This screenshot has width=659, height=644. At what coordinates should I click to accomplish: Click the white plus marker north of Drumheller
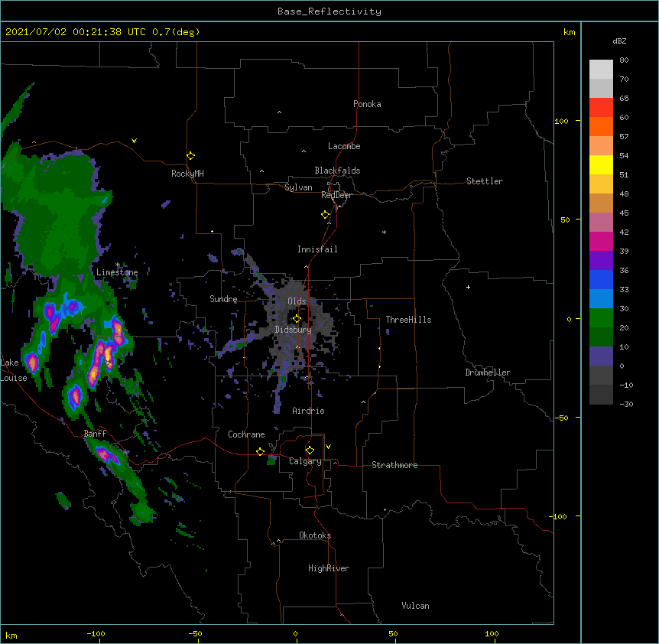[468, 287]
